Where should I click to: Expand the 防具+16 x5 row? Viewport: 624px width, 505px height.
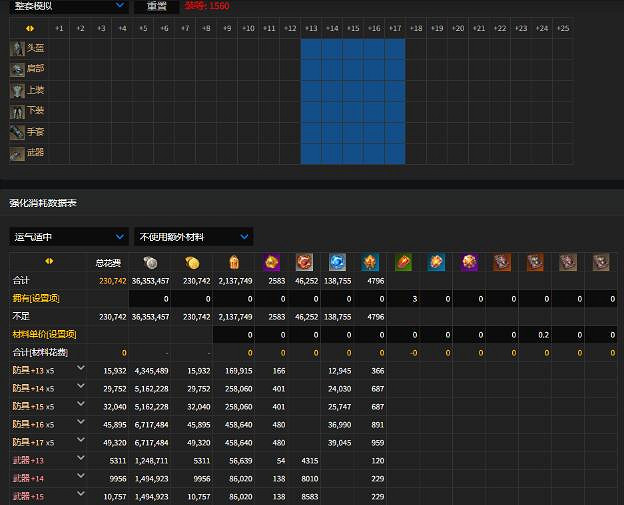(x=81, y=424)
